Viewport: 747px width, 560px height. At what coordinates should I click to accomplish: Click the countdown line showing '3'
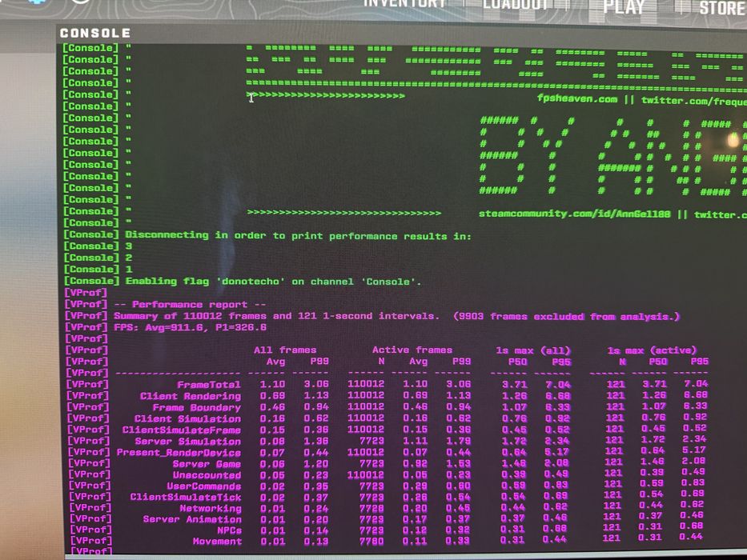pos(129,246)
